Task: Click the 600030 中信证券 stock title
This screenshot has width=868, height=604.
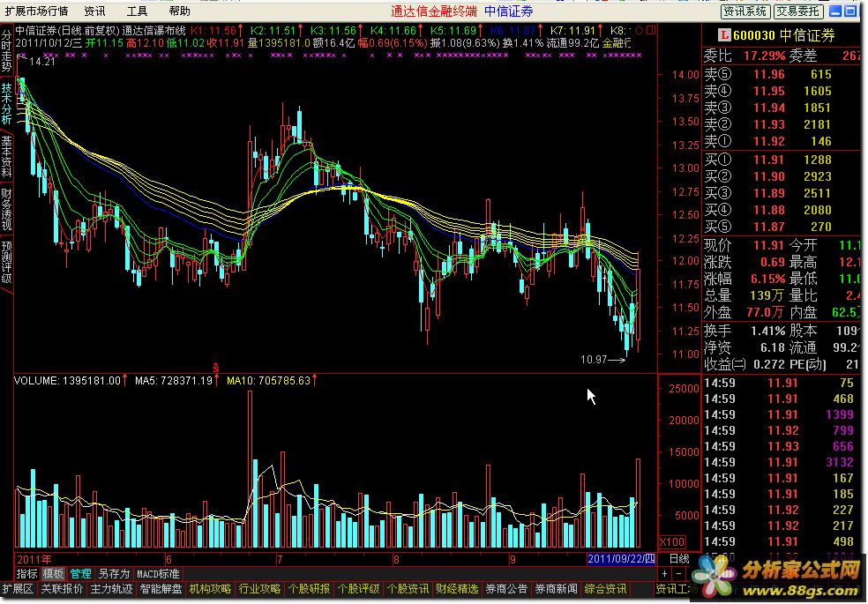Action: [x=784, y=35]
